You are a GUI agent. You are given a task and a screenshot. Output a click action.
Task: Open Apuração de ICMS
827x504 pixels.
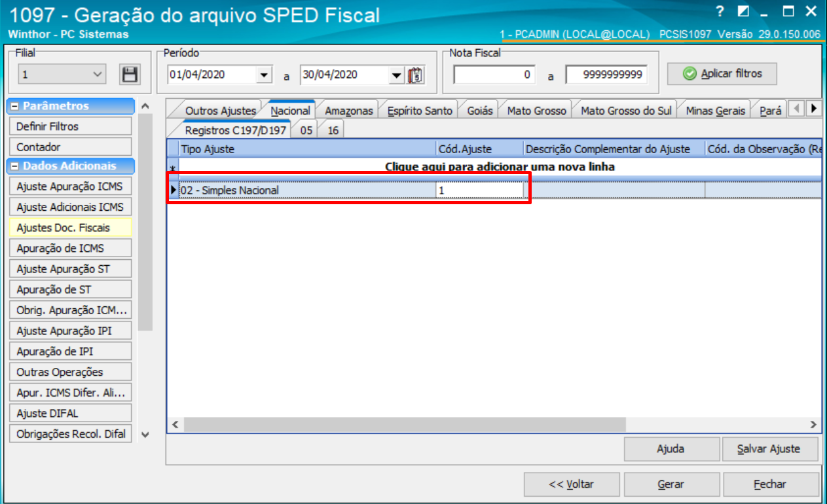[71, 248]
